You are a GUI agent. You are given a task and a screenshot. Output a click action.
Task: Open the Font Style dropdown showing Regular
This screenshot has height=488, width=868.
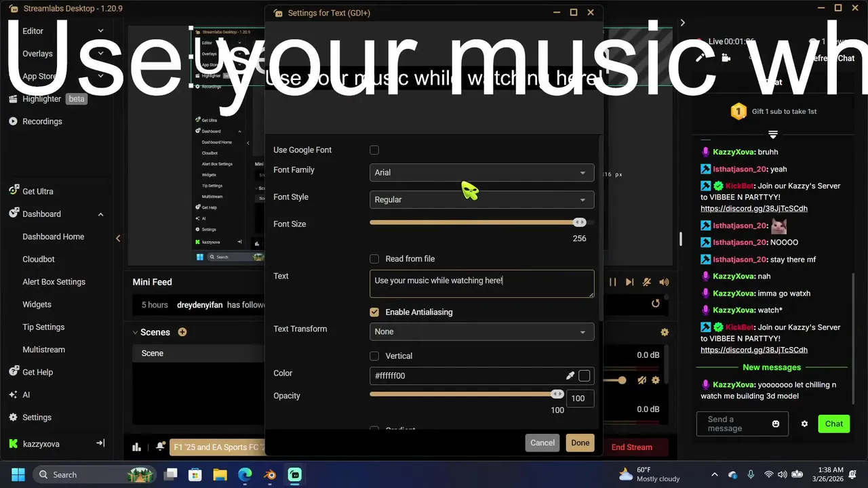[482, 200]
